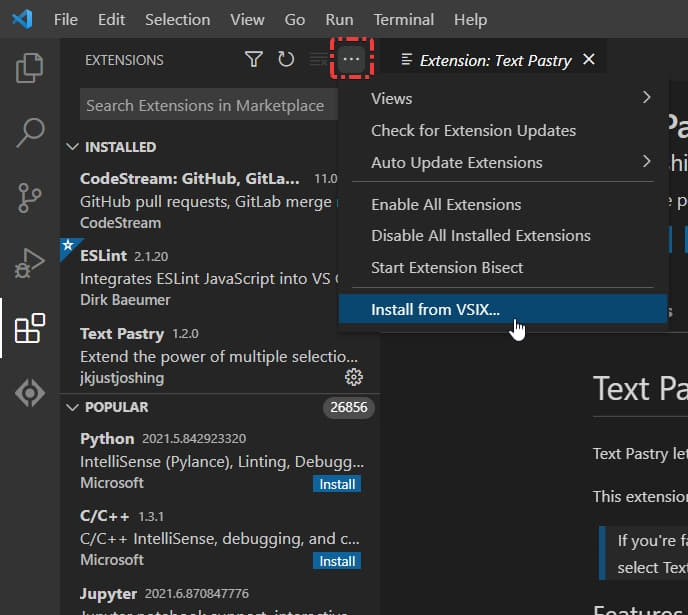
Task: Choose Disable All Installed Extensions
Action: [x=503, y=236]
